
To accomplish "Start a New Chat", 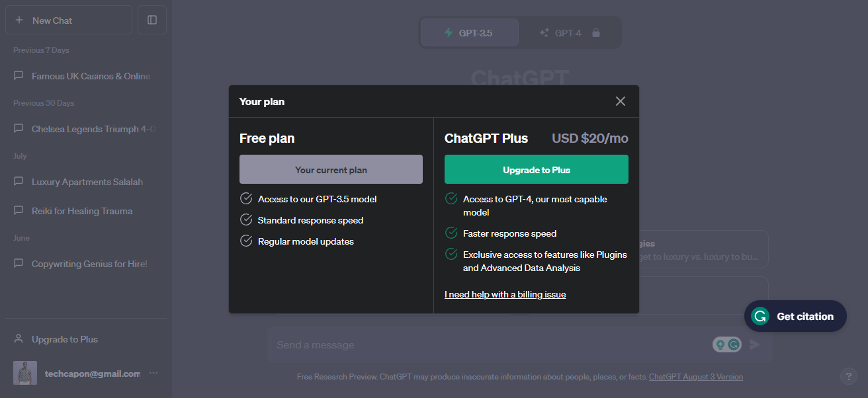I will (x=69, y=20).
